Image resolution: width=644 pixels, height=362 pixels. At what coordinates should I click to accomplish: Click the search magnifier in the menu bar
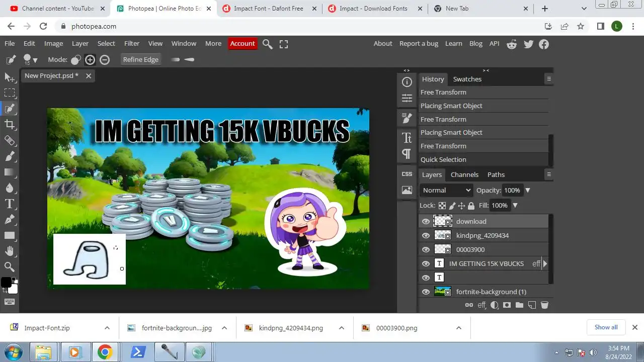coord(268,44)
